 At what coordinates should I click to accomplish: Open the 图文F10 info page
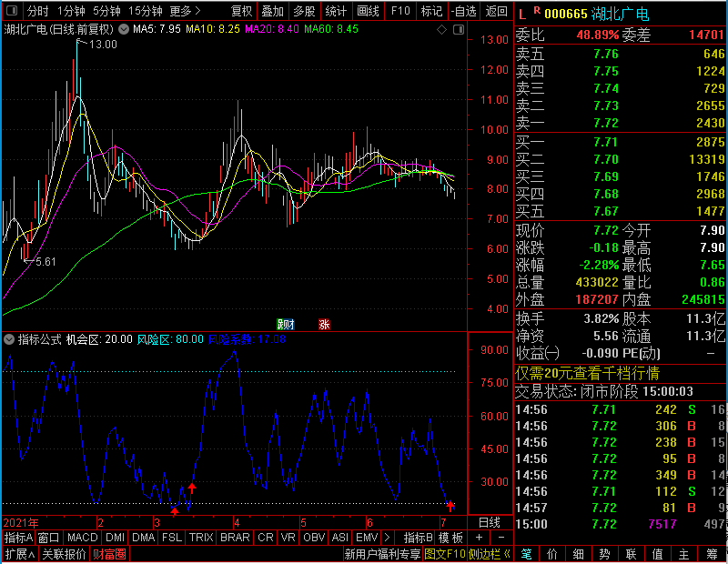point(444,554)
